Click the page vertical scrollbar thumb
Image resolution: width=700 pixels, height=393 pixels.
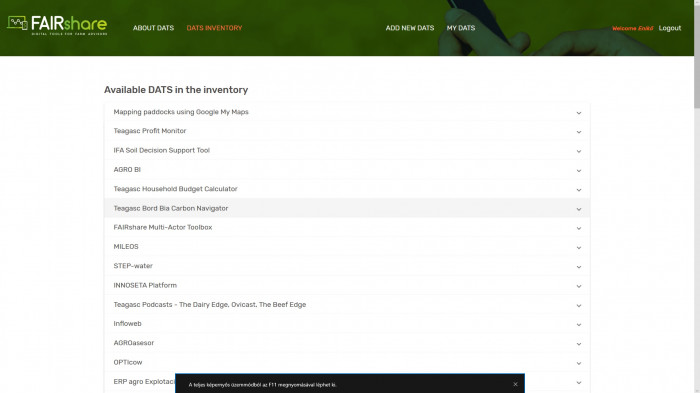pyautogui.click(x=696, y=54)
